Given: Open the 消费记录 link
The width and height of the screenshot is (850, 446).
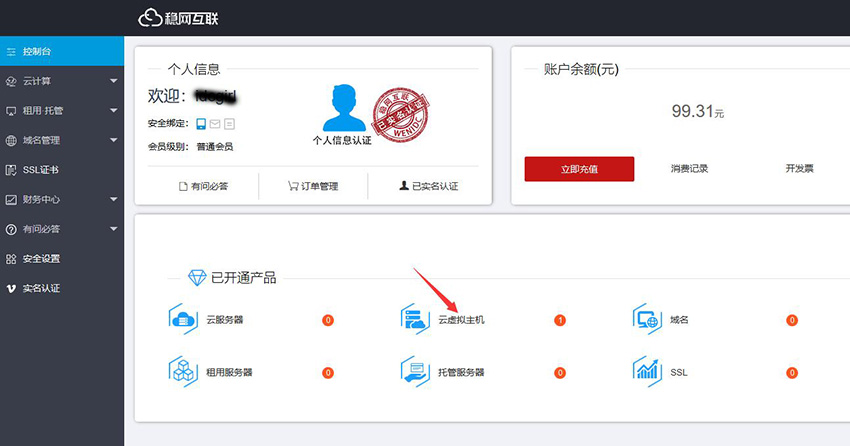Looking at the screenshot, I should coord(689,169).
